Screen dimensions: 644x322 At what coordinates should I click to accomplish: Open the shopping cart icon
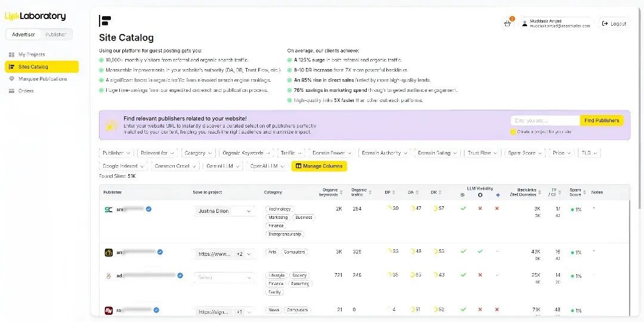click(507, 24)
